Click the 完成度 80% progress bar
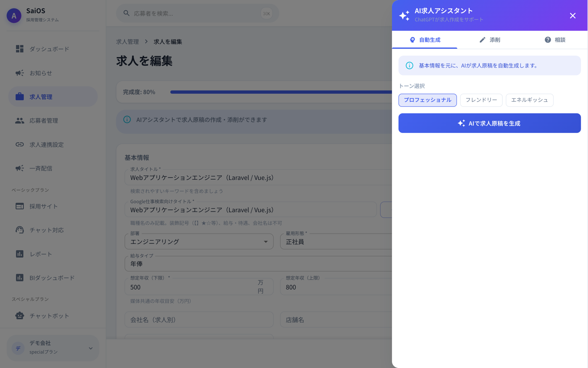Screen dimensions: 588x368 click(281, 92)
